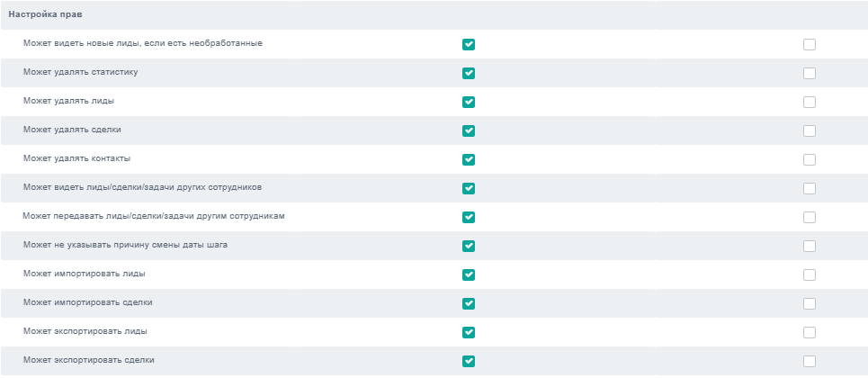Tick empty checkbox in 'Может видеть лиды/сделки/задачи других' row
Screen dimensions: 868x378
[810, 188]
